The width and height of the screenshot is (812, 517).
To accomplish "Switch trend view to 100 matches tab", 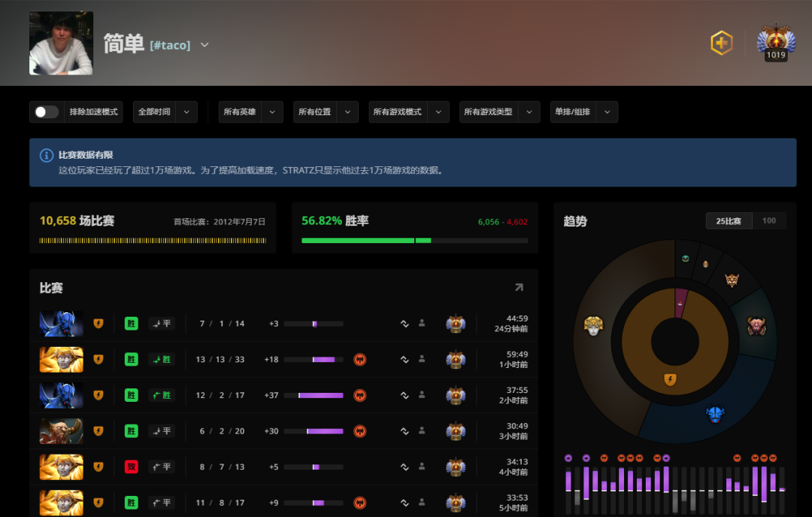I will 769,221.
